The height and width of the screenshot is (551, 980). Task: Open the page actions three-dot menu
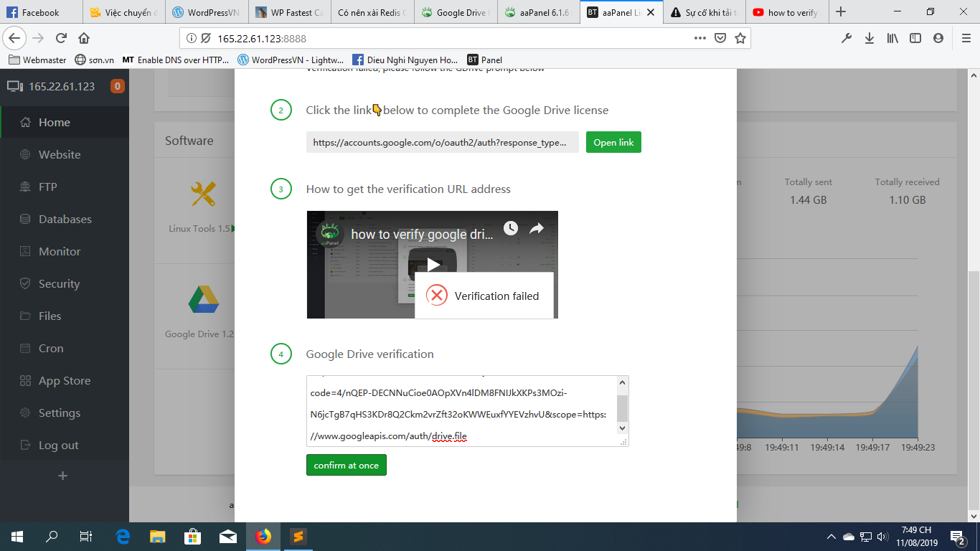pos(701,38)
